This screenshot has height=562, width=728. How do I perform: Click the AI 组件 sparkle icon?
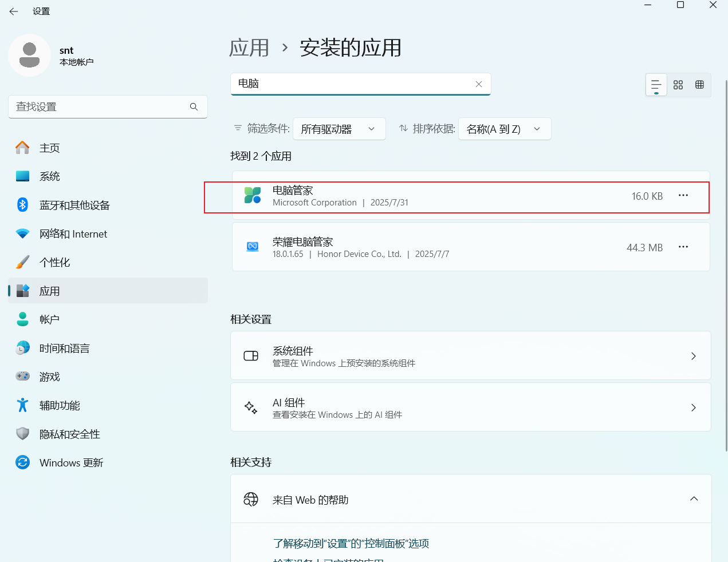click(x=251, y=407)
